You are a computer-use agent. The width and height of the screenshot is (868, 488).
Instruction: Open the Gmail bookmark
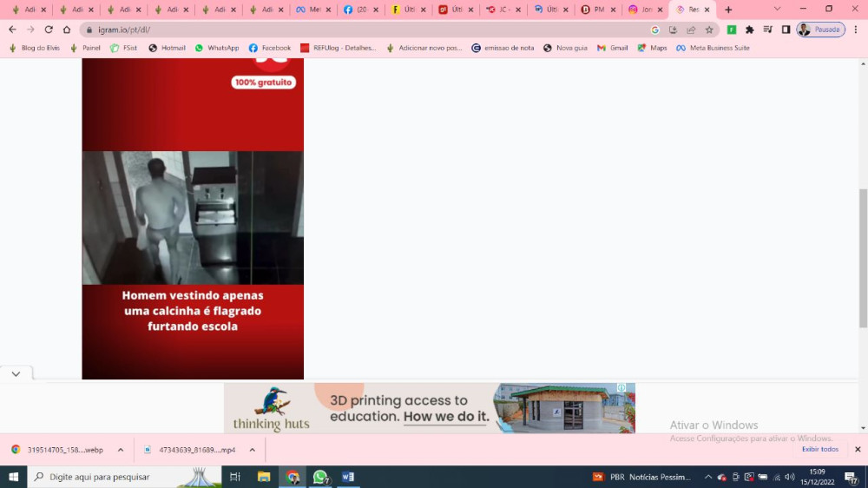tap(612, 48)
